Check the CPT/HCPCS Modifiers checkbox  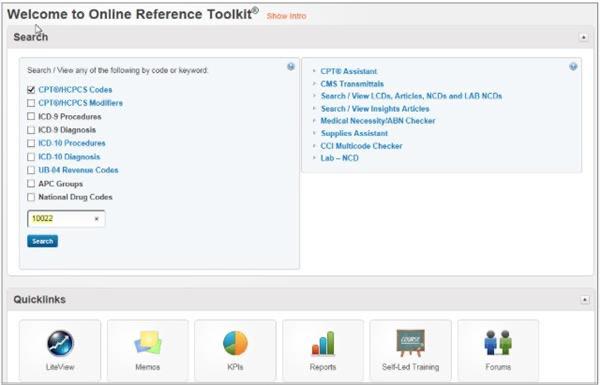click(31, 103)
